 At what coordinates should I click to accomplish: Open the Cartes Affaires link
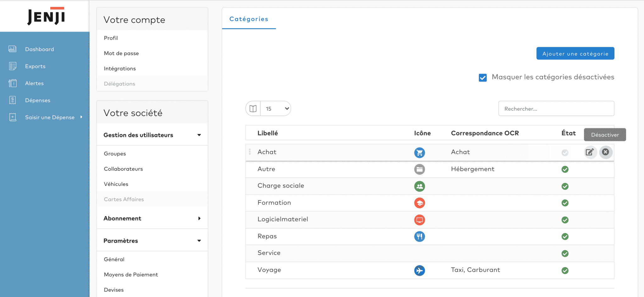tap(124, 199)
